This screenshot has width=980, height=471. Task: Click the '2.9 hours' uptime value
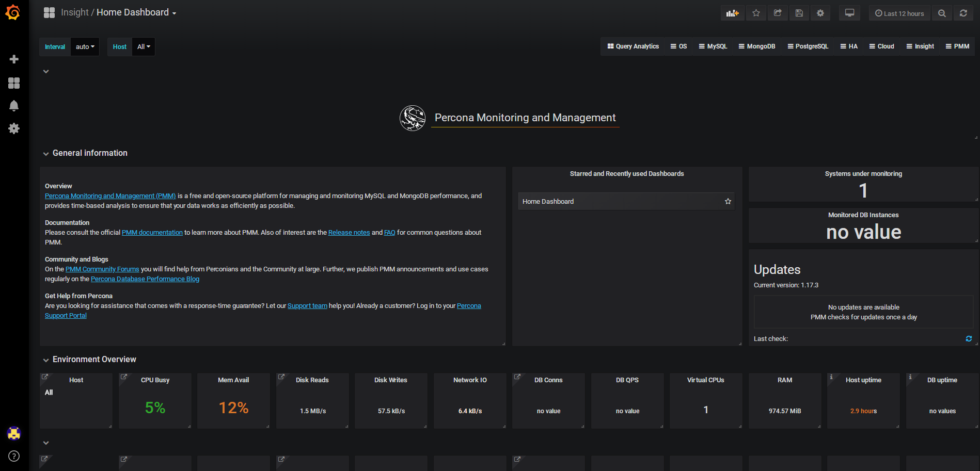point(863,411)
